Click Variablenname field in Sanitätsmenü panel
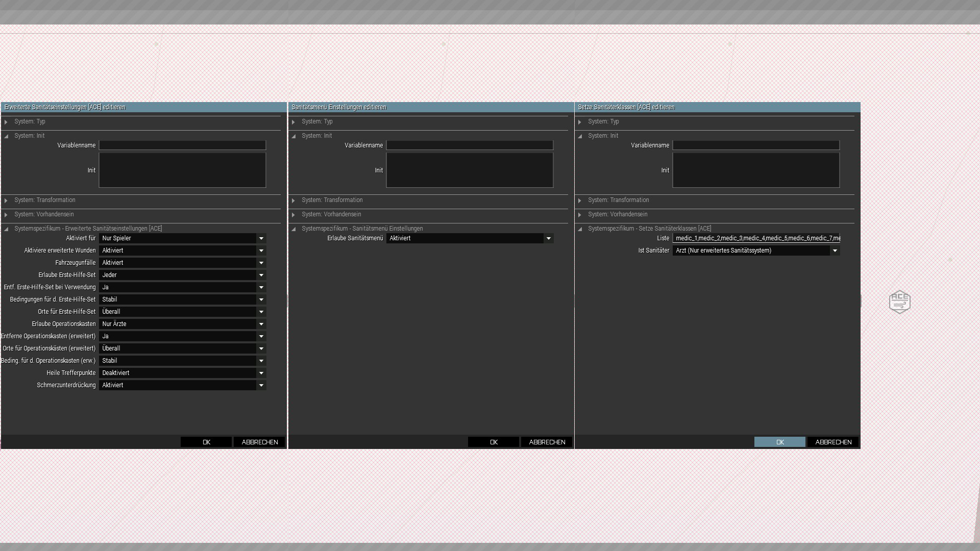 pos(470,145)
